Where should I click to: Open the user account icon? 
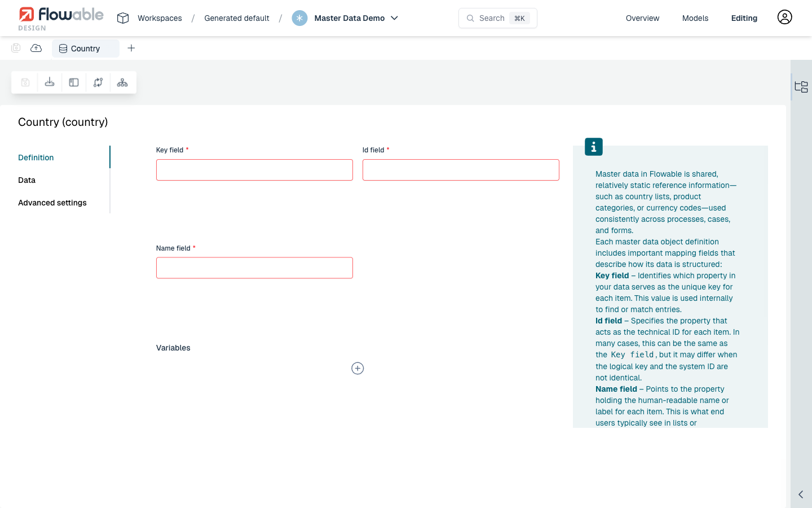(x=784, y=17)
